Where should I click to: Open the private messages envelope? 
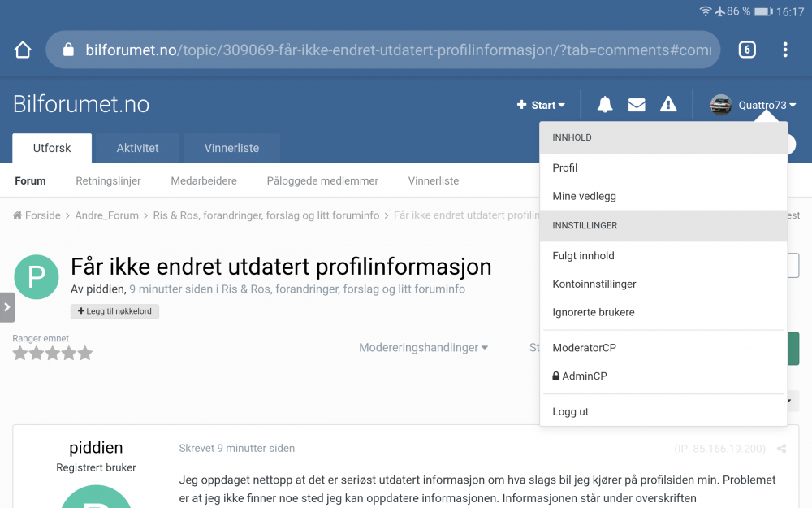point(637,104)
